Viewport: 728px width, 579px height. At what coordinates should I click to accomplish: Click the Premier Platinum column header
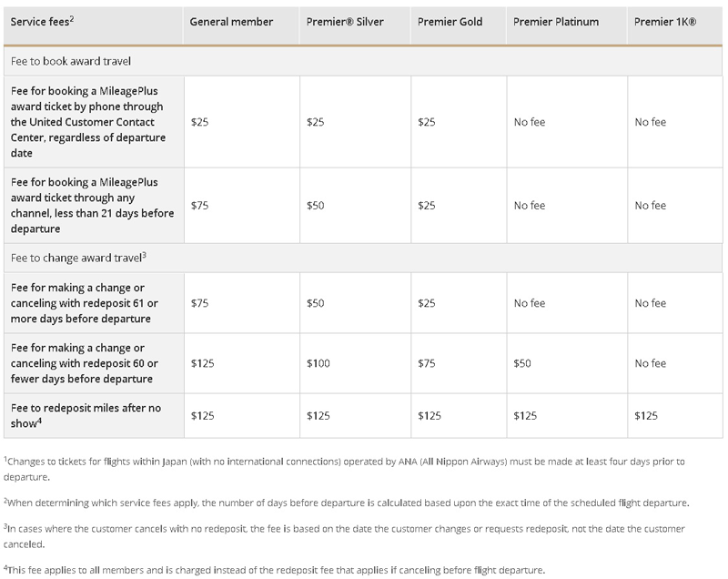[556, 22]
